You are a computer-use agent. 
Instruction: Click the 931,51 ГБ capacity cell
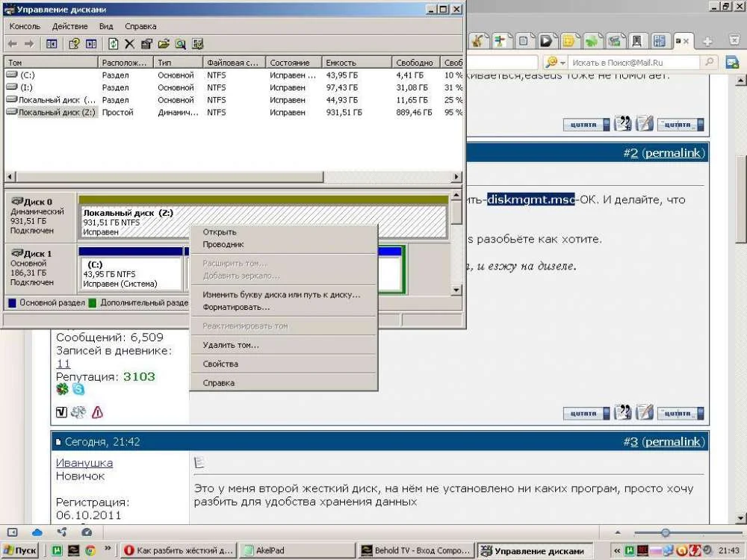pyautogui.click(x=344, y=113)
